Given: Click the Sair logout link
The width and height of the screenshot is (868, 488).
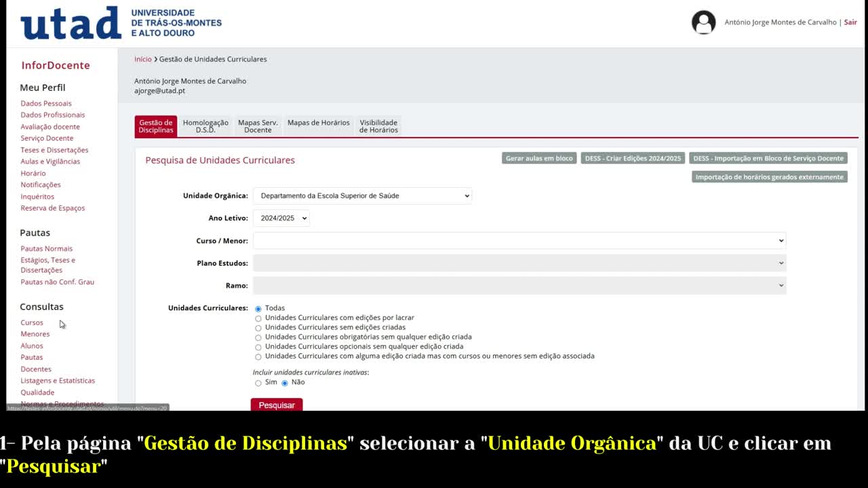Looking at the screenshot, I should [x=850, y=22].
